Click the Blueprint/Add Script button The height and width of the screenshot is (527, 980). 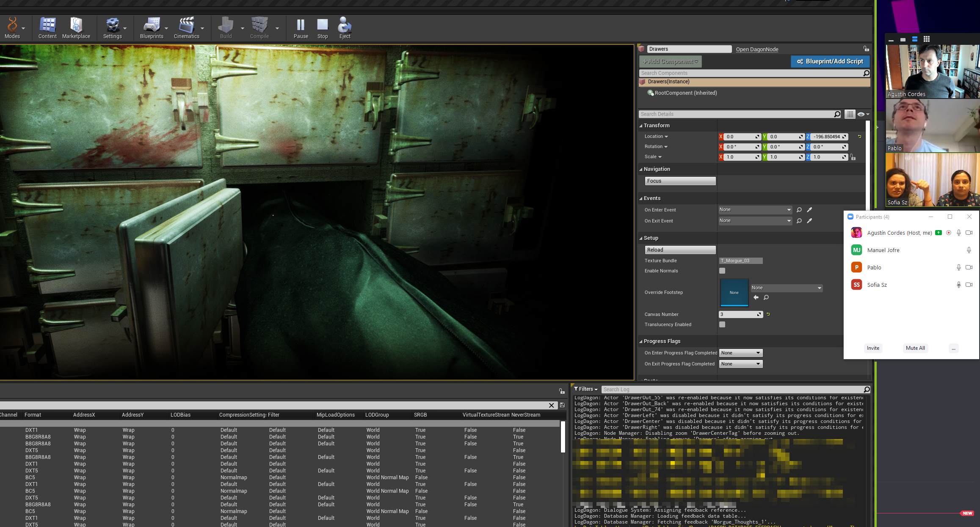[830, 62]
